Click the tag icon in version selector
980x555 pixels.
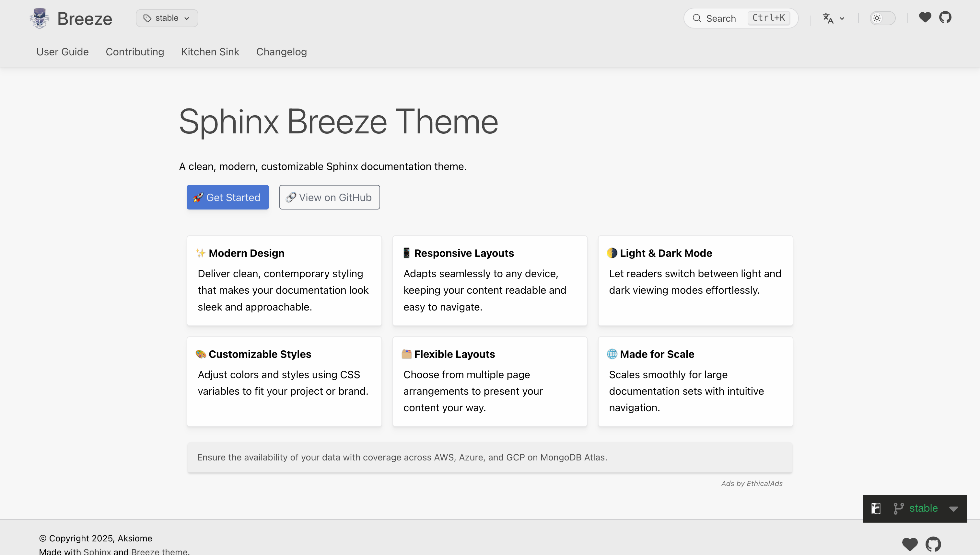click(x=147, y=18)
